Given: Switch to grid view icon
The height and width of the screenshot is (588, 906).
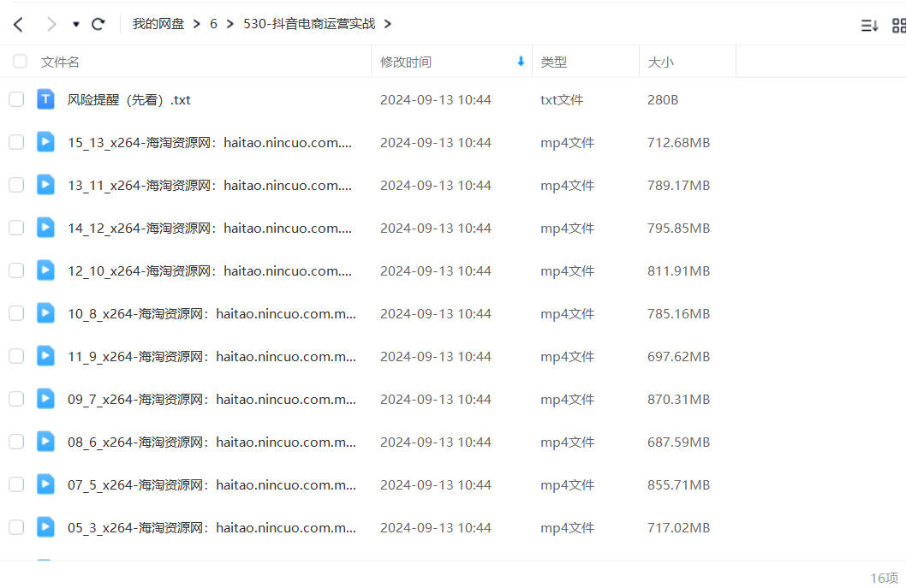Looking at the screenshot, I should pyautogui.click(x=899, y=25).
